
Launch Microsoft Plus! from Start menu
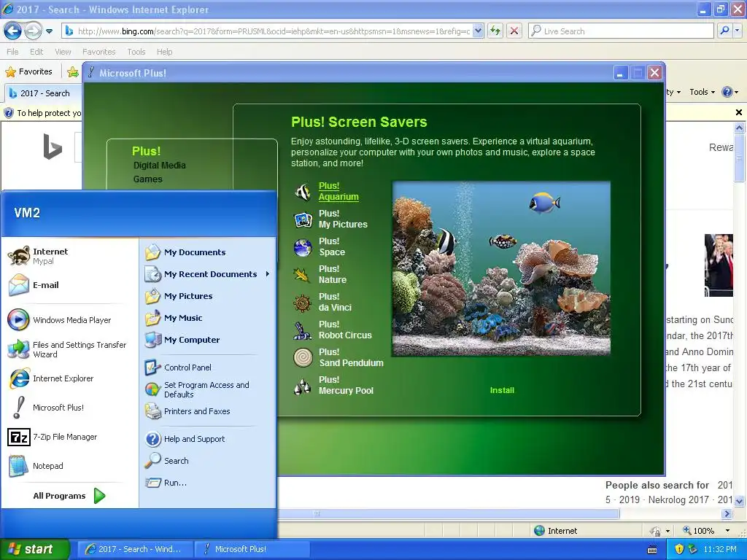[x=69, y=408]
